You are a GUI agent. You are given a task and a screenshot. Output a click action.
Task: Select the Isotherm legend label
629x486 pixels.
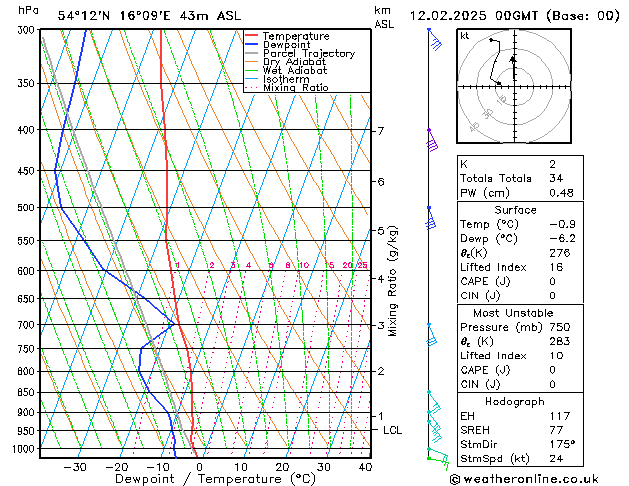286,79
